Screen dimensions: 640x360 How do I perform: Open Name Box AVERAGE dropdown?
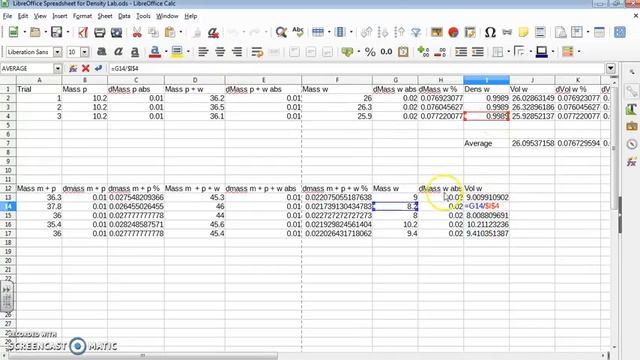(58, 69)
